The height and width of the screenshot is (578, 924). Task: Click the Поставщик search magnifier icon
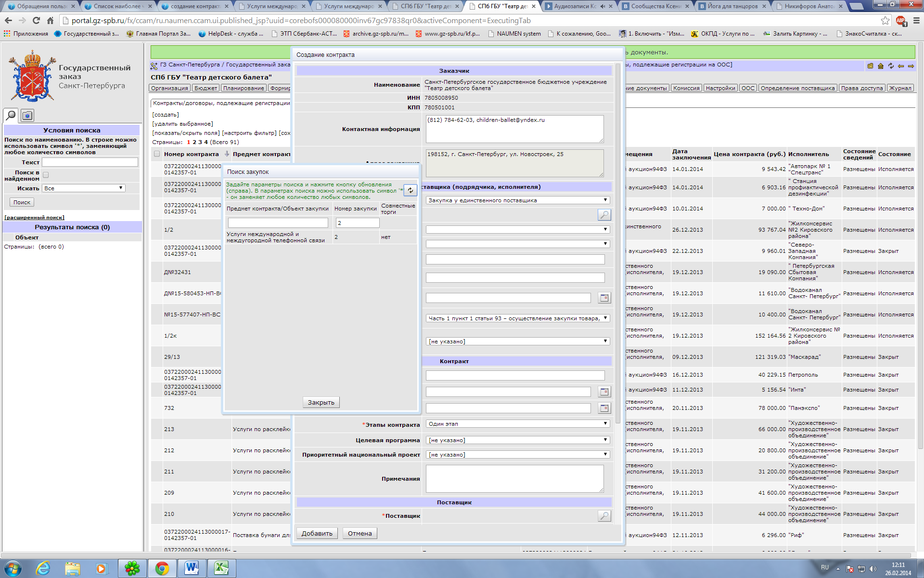tap(604, 516)
